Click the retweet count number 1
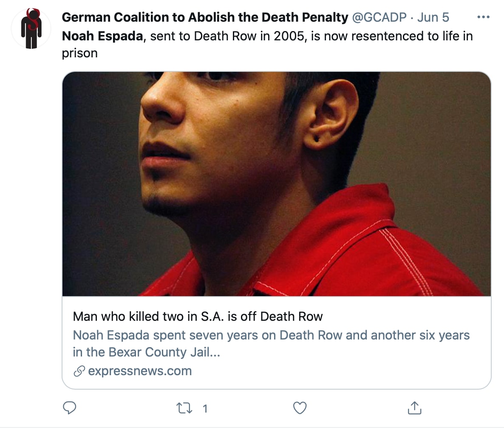 [205, 409]
